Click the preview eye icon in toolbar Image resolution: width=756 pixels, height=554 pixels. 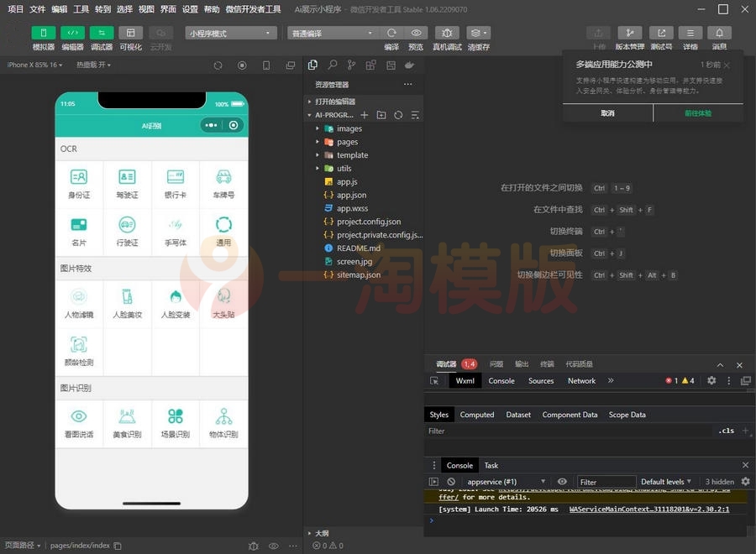click(416, 33)
